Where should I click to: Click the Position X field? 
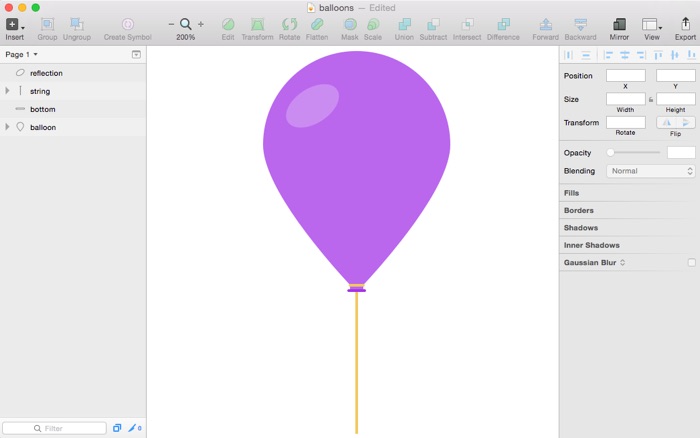pos(625,75)
